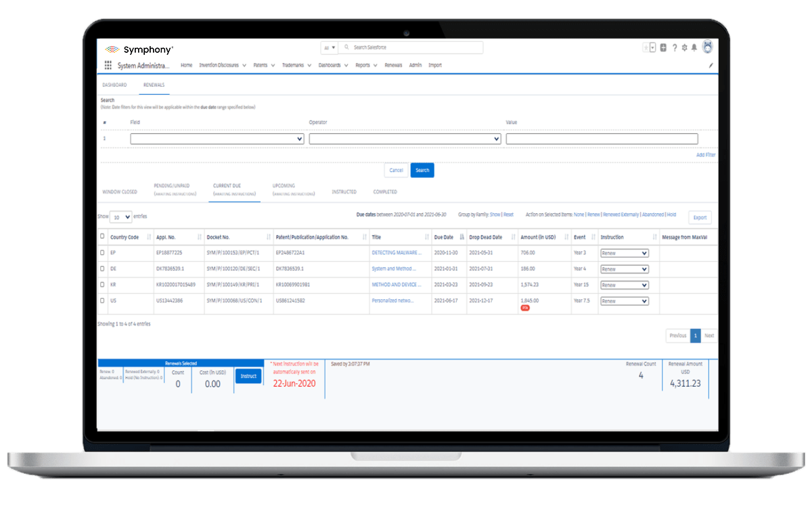Open the user profile avatar
The height and width of the screenshot is (505, 812).
(x=708, y=47)
